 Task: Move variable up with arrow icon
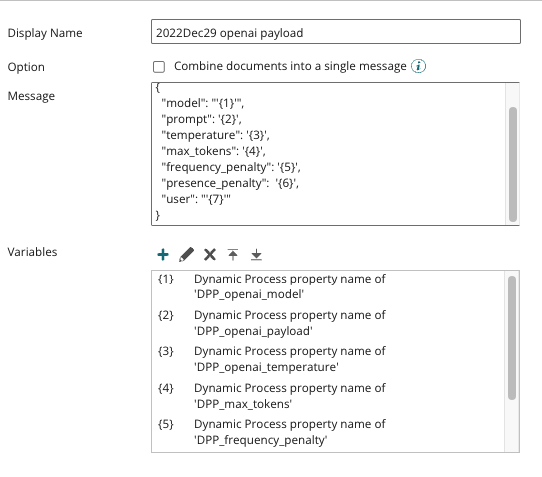click(x=233, y=254)
